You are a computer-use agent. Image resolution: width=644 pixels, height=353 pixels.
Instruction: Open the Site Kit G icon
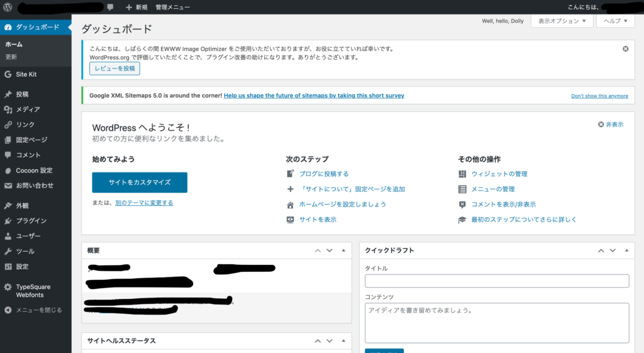click(x=8, y=74)
